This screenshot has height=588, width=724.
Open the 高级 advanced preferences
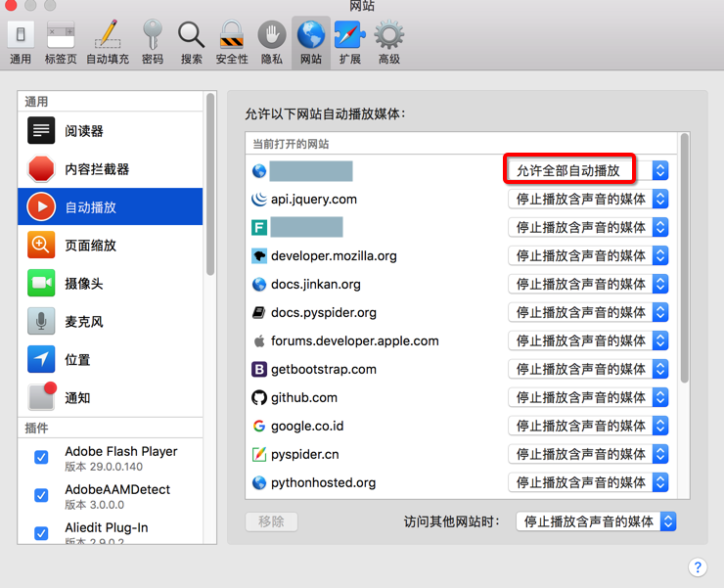(x=388, y=42)
